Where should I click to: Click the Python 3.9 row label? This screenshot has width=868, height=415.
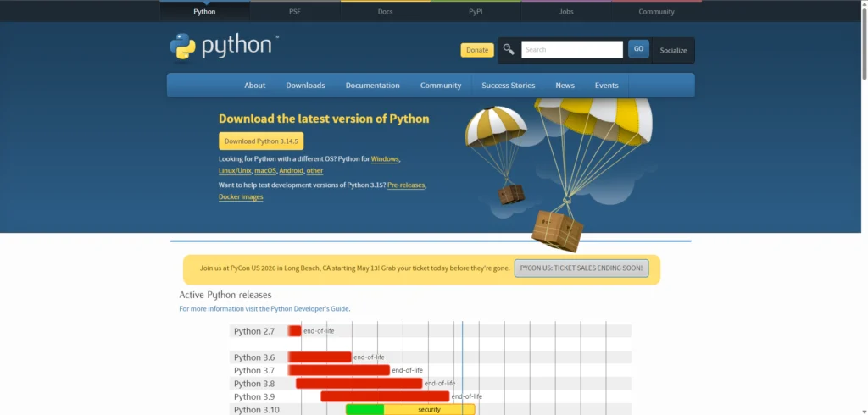(x=254, y=396)
